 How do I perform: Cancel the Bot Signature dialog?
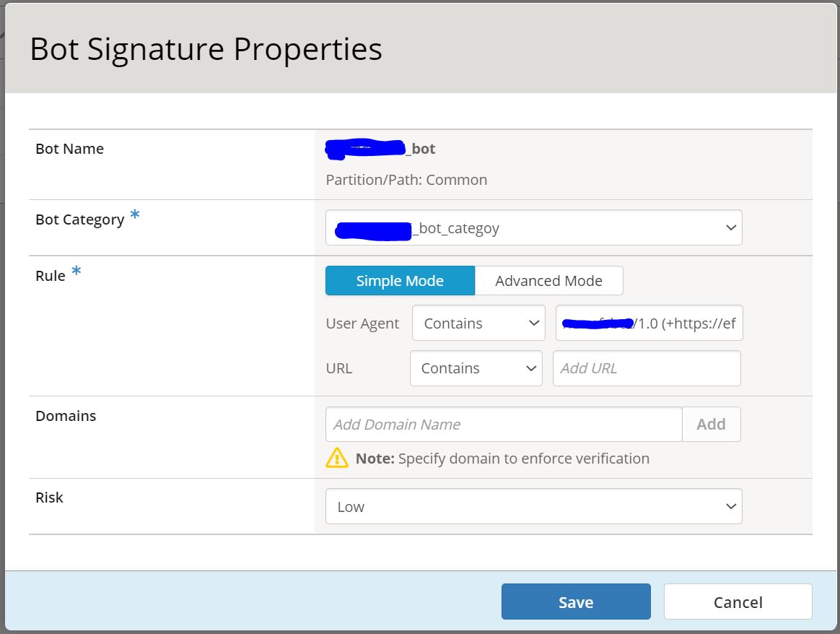click(738, 602)
